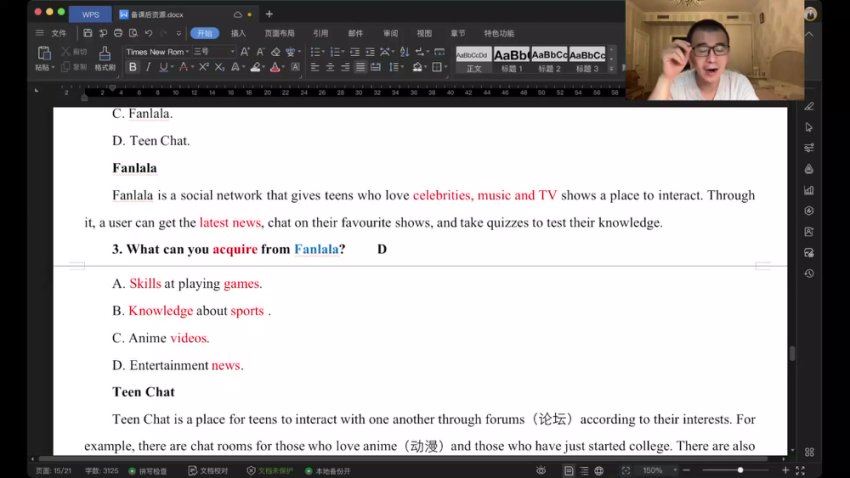
Task: Switch to web layout globe icon
Action: click(599, 470)
